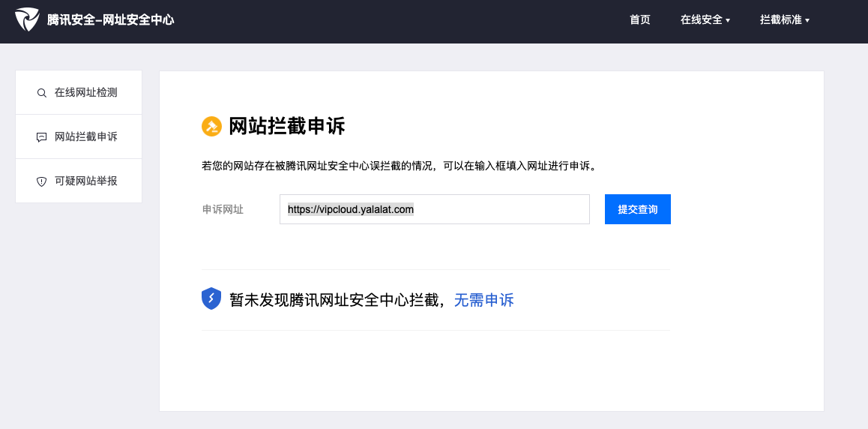868x429 pixels.
Task: Click the description sentence starting 若您的网站存在
Action: pos(400,166)
